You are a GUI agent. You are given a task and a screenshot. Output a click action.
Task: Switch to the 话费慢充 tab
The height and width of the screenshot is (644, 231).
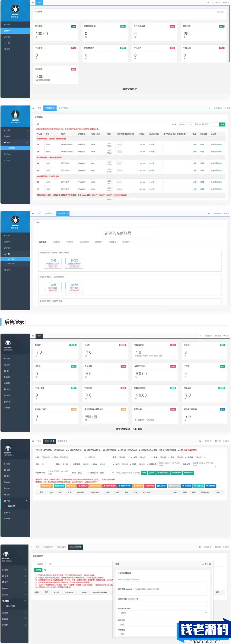coord(42,242)
